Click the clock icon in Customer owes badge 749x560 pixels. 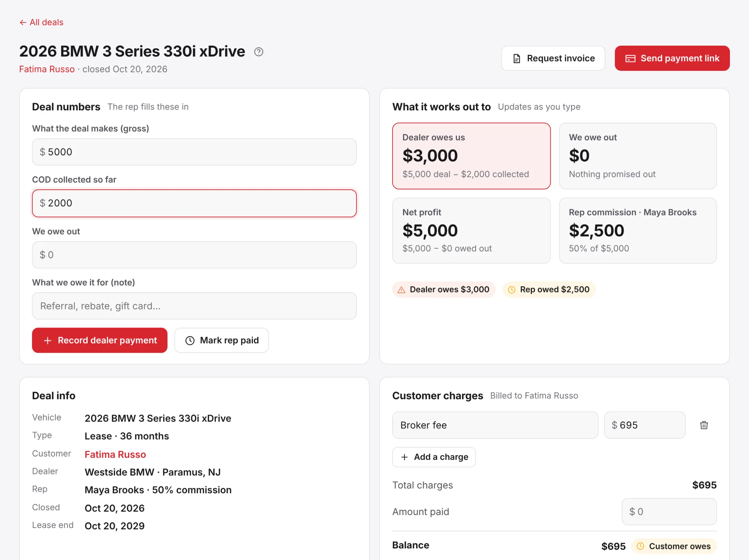(x=640, y=546)
